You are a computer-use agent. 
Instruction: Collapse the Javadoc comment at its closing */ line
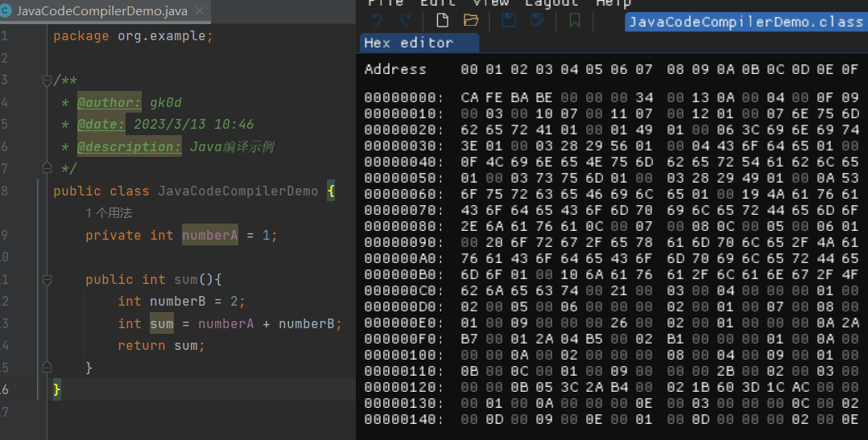(x=47, y=167)
